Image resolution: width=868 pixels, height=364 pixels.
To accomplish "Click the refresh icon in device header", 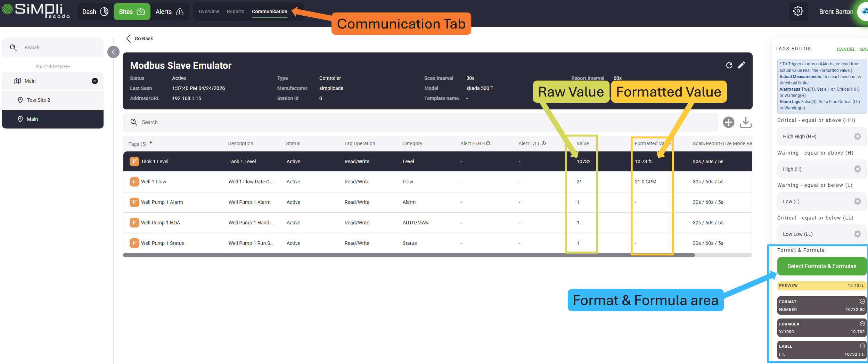I will point(729,65).
